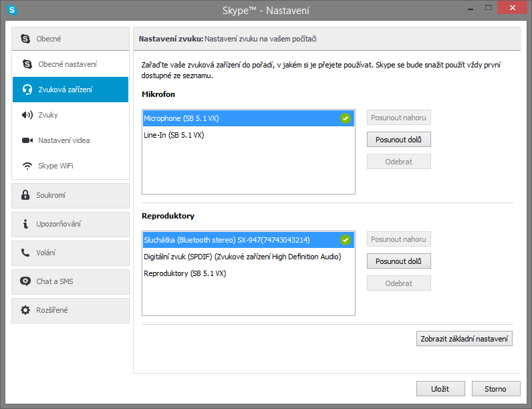Click the info icon for Upozorňování
Viewport: 532px width, 409px height.
pyautogui.click(x=25, y=224)
